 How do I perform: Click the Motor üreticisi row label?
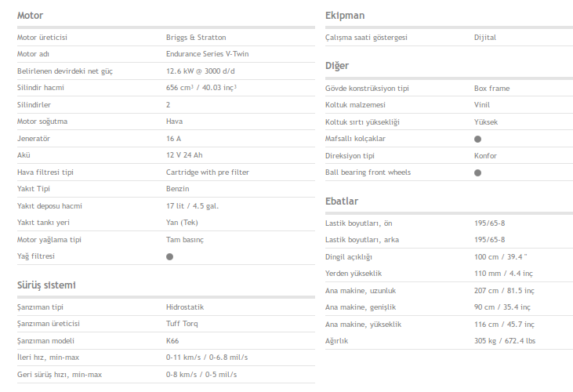[44, 38]
